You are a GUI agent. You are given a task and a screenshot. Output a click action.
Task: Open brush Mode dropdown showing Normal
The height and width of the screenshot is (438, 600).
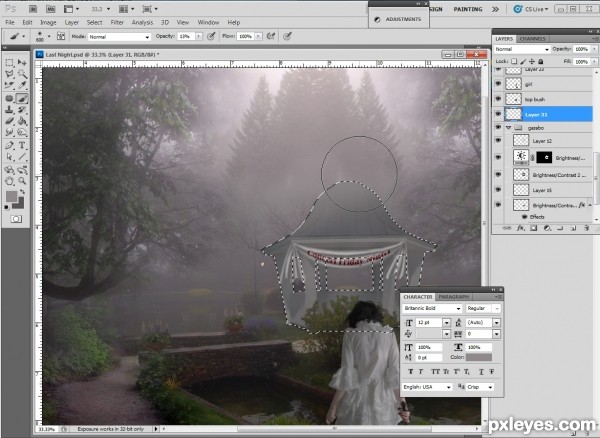(x=119, y=37)
